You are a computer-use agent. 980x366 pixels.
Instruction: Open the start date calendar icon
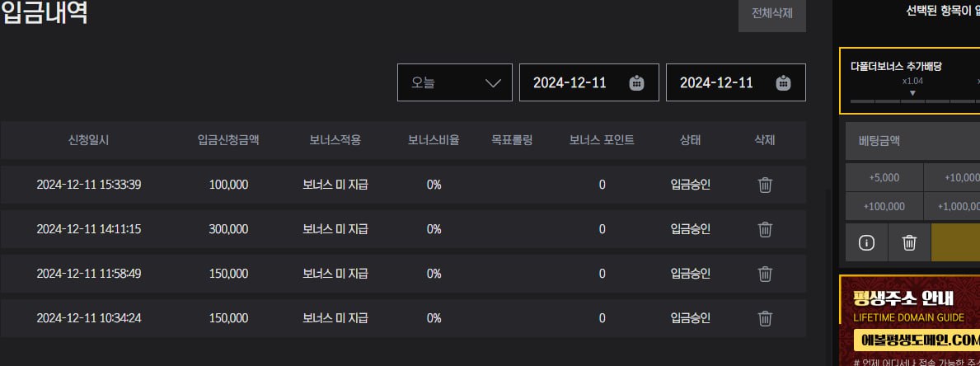click(x=636, y=82)
